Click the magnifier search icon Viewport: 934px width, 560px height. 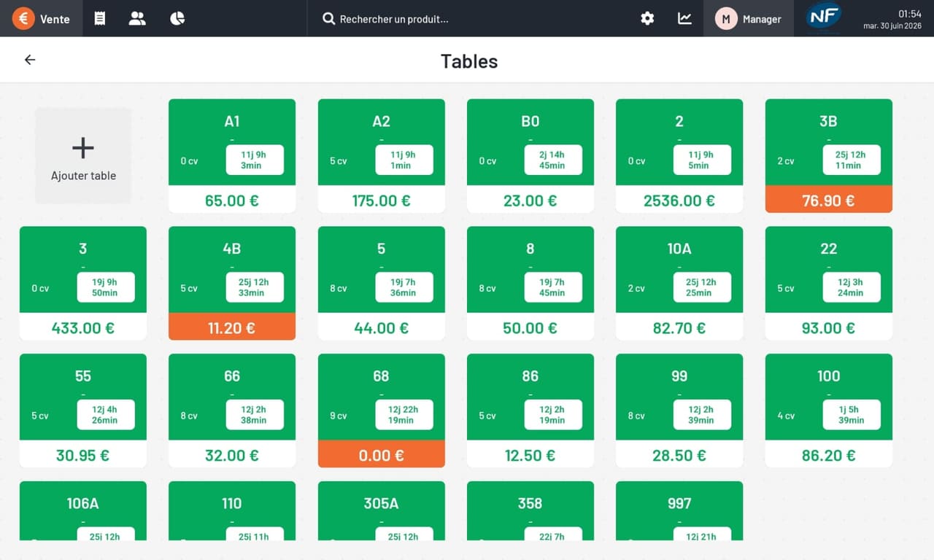tap(329, 19)
